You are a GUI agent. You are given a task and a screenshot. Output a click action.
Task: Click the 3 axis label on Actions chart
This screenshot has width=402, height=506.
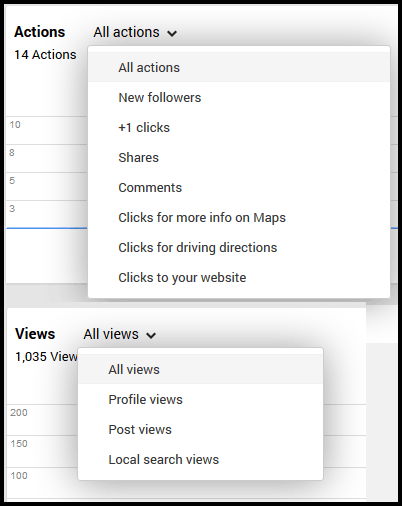(x=12, y=209)
